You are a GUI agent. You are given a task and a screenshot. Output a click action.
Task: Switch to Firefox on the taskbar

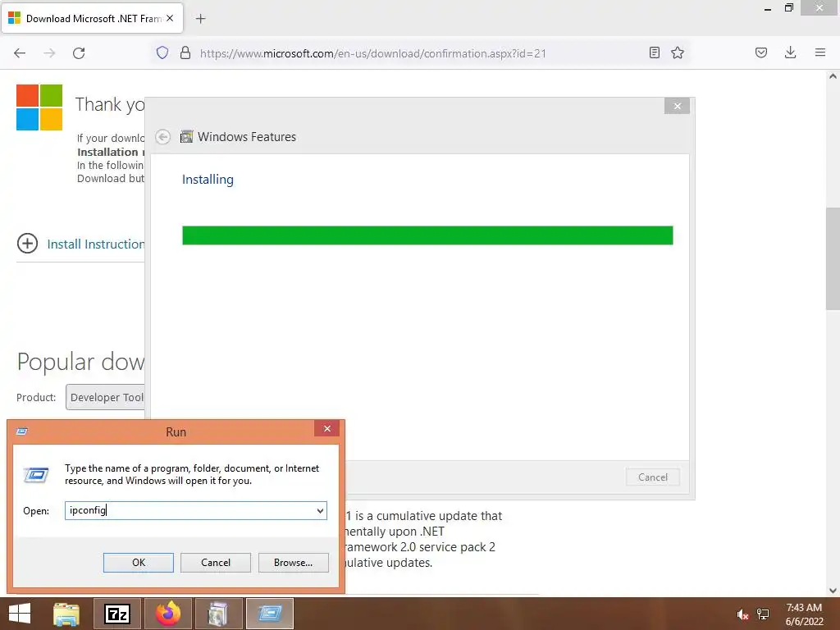coord(168,614)
